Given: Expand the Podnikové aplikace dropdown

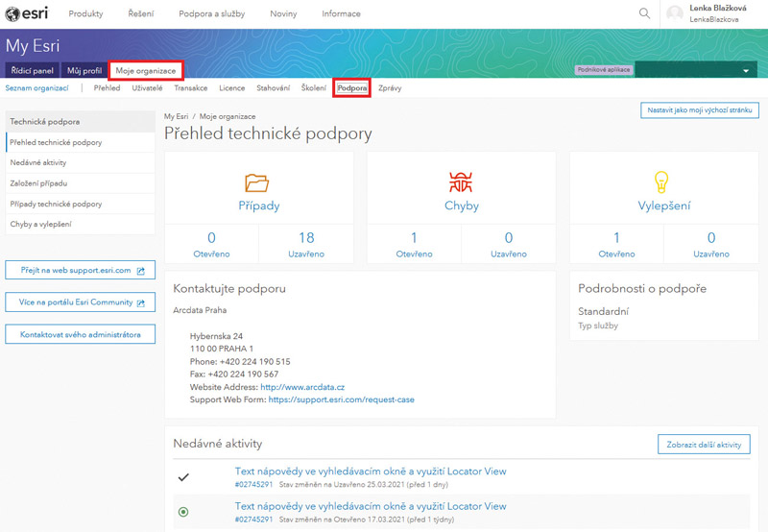Looking at the screenshot, I should 695,70.
